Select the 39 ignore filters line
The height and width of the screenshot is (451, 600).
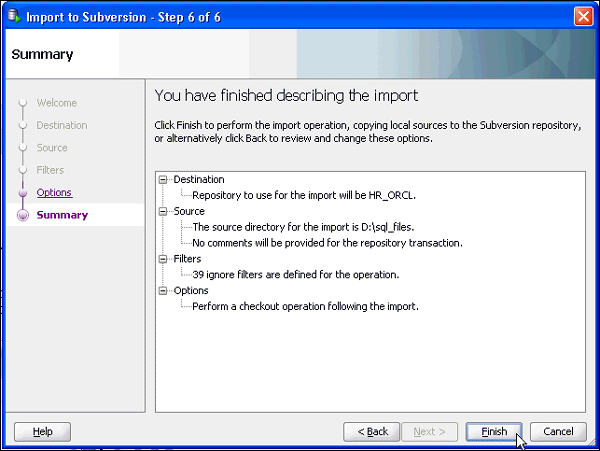(x=296, y=275)
